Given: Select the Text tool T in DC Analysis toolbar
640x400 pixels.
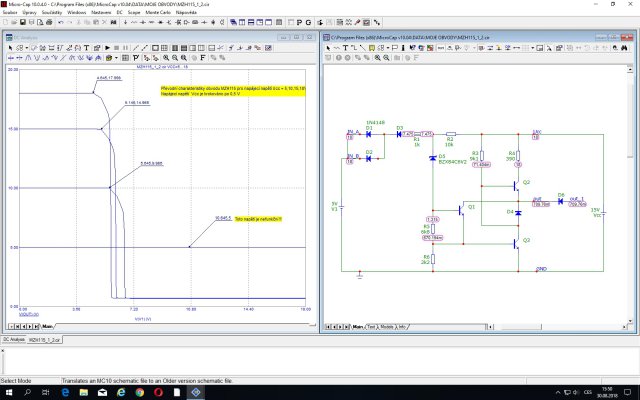Looking at the screenshot, I should coord(87,48).
